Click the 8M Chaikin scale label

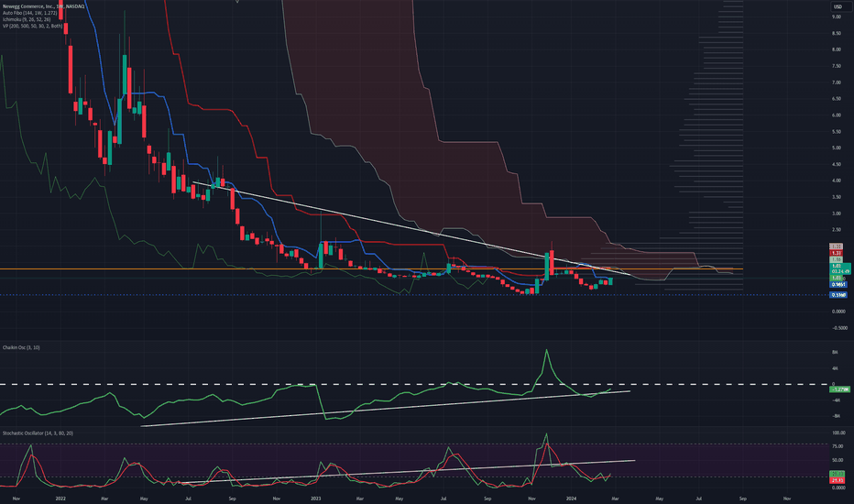pyautogui.click(x=835, y=353)
